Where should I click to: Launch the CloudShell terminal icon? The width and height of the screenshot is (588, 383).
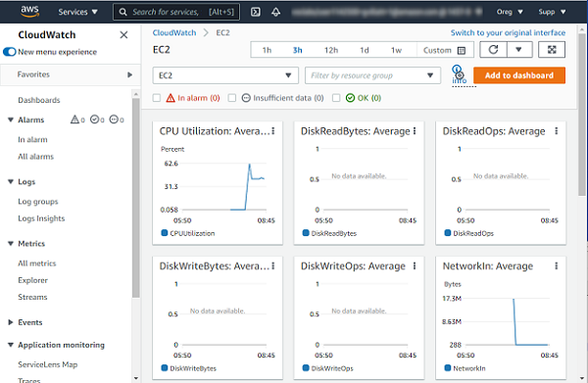click(x=256, y=12)
